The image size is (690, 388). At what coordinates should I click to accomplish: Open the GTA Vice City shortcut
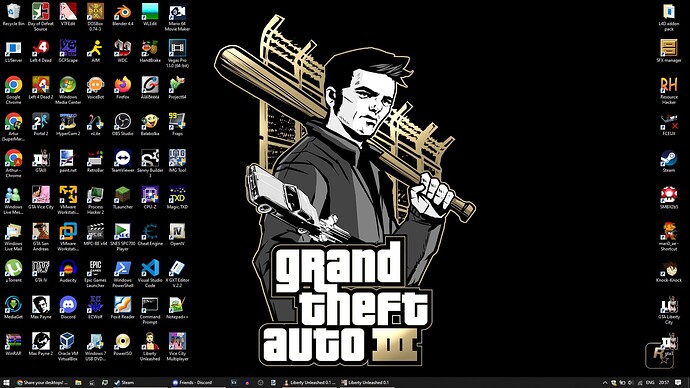40,198
